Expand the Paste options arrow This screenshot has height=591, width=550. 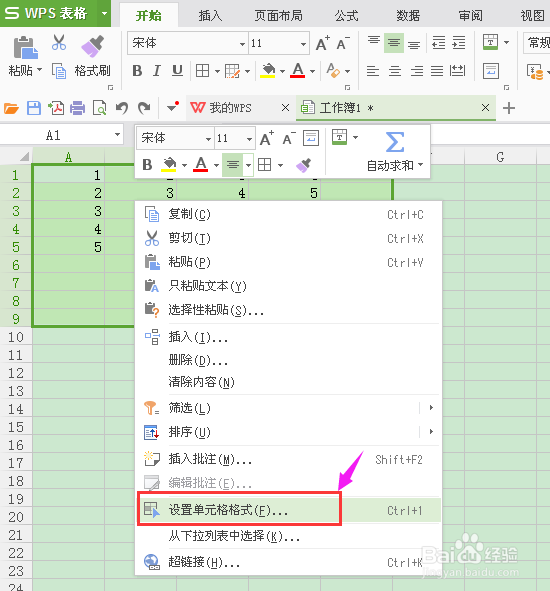40,70
